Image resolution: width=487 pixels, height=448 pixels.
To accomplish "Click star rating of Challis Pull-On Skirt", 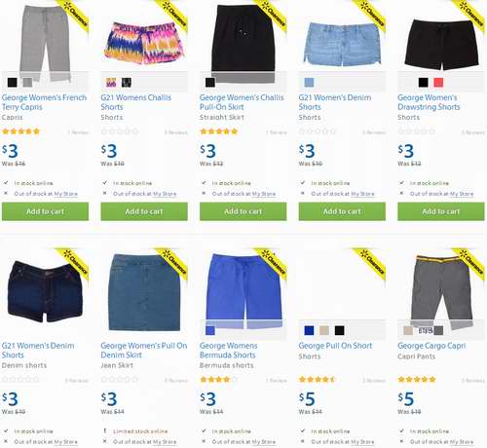I will (219, 131).
